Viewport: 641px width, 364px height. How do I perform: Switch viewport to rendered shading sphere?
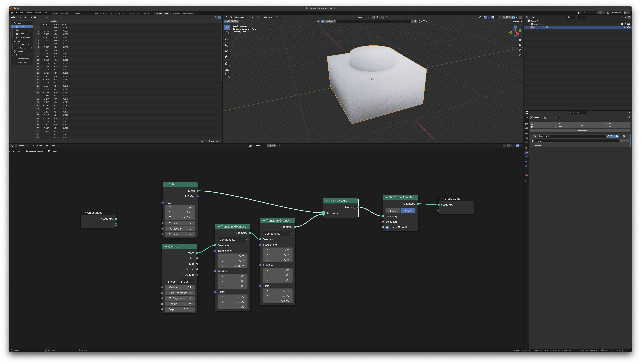tap(513, 17)
